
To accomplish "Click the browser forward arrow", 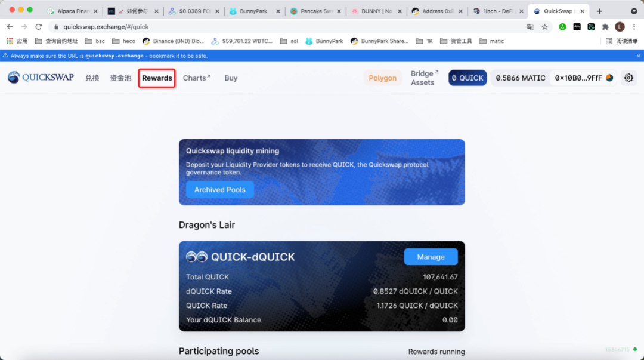I will tap(24, 27).
